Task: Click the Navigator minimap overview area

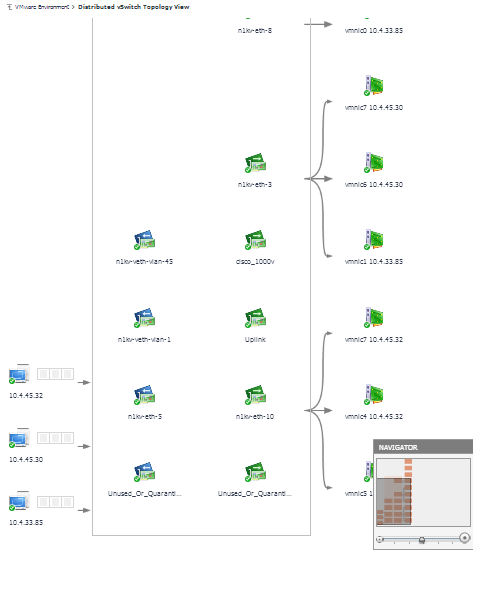Action: coord(423,492)
